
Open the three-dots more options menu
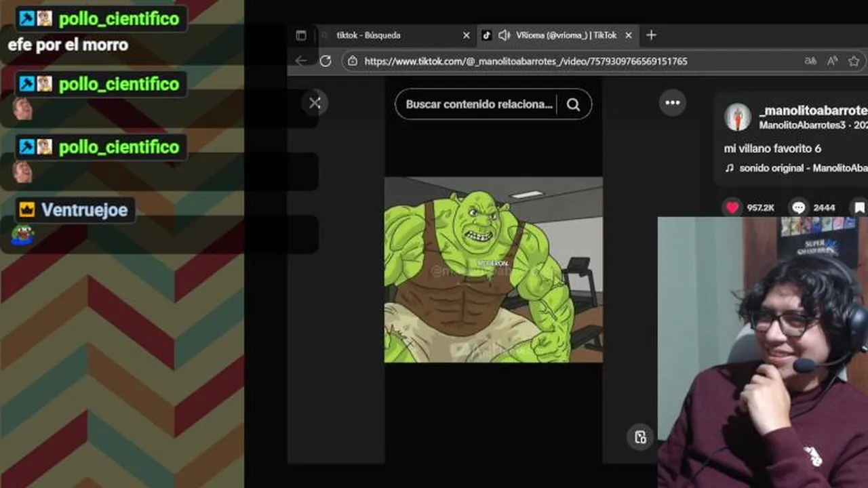coord(673,103)
